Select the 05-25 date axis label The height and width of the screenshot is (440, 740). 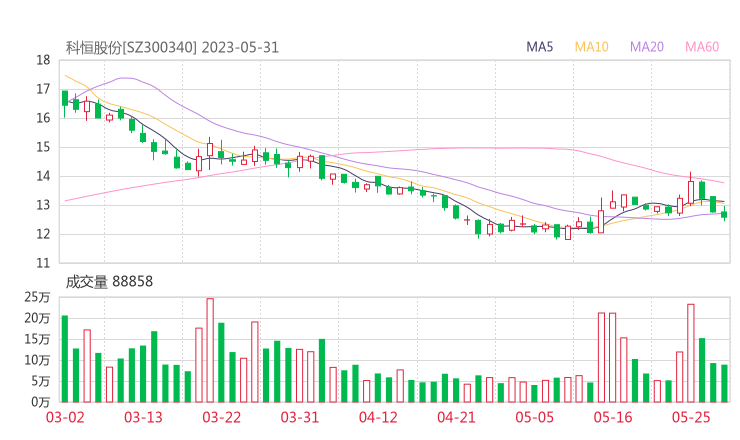[691, 417]
